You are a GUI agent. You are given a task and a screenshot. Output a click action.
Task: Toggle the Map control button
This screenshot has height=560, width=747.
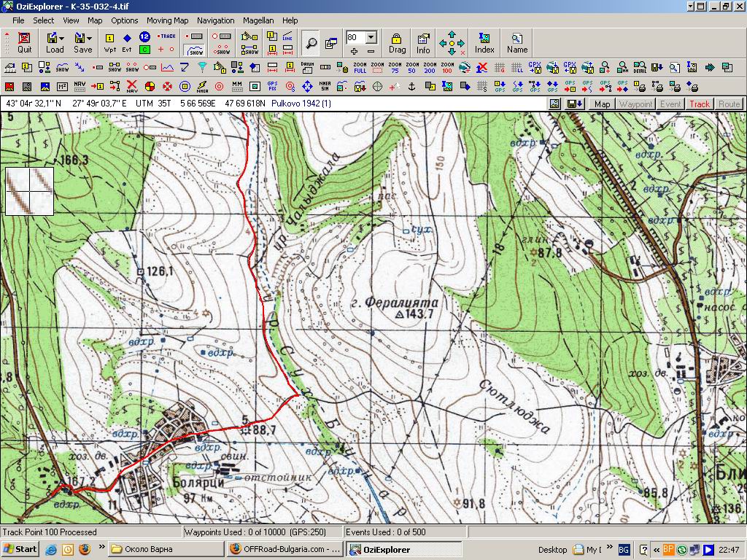(603, 104)
